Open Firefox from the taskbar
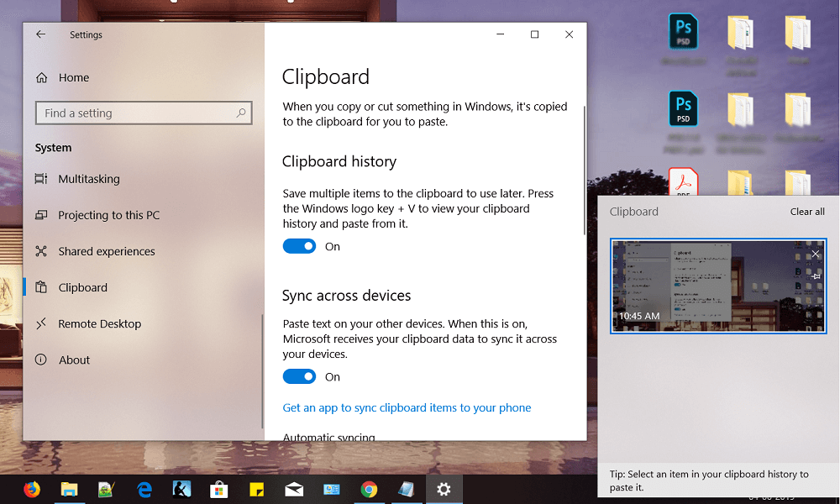840x504 pixels. point(32,489)
